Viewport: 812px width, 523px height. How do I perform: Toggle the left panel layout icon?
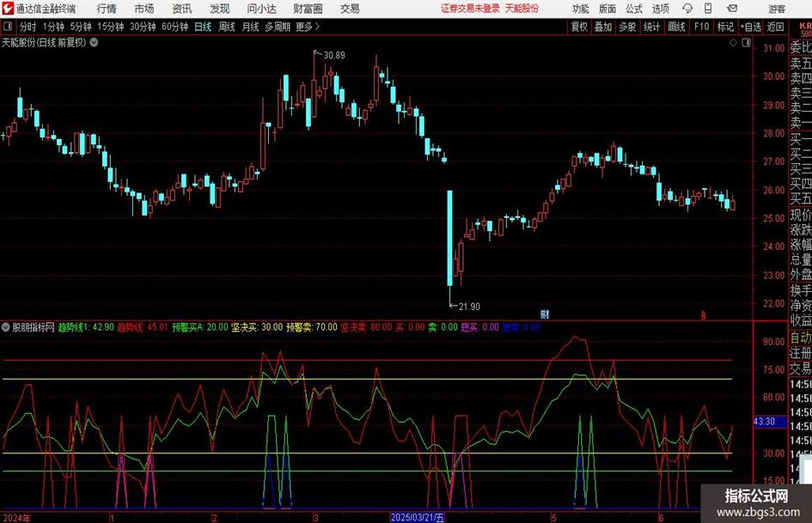[8, 27]
